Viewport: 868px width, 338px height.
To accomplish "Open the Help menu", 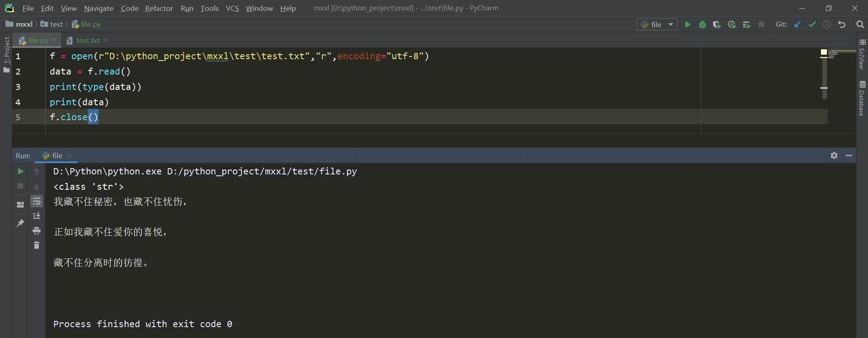I will 288,8.
